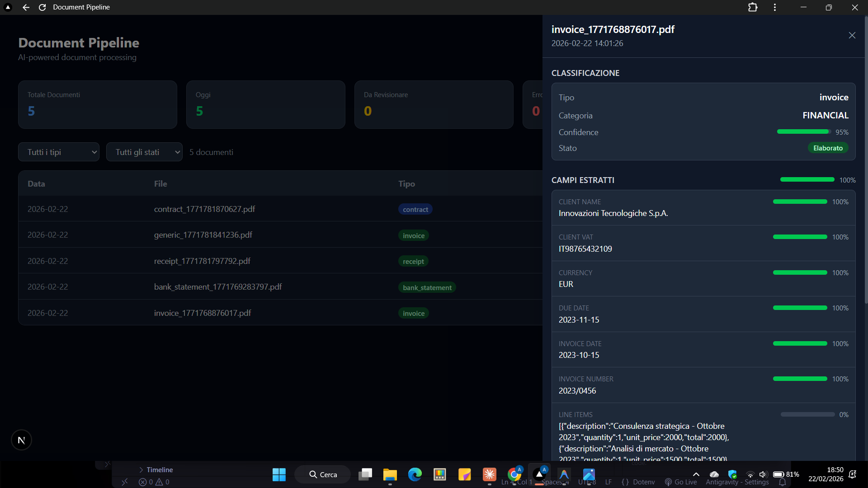
Task: Open Task View in taskbar
Action: click(365, 474)
